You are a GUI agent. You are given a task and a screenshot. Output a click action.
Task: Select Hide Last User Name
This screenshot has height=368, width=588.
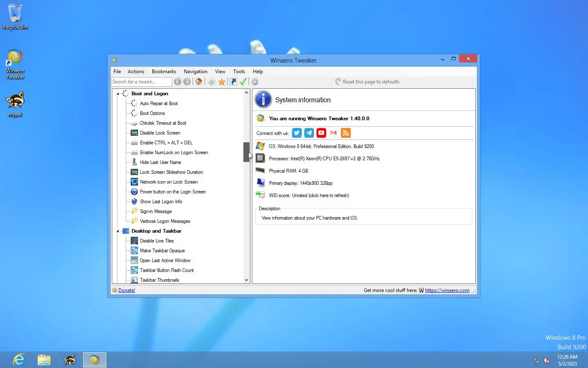click(160, 162)
